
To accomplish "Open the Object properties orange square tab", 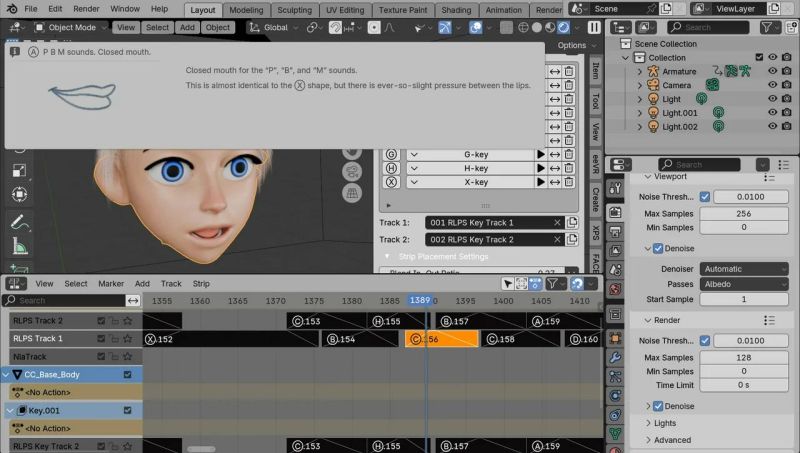I will click(615, 338).
